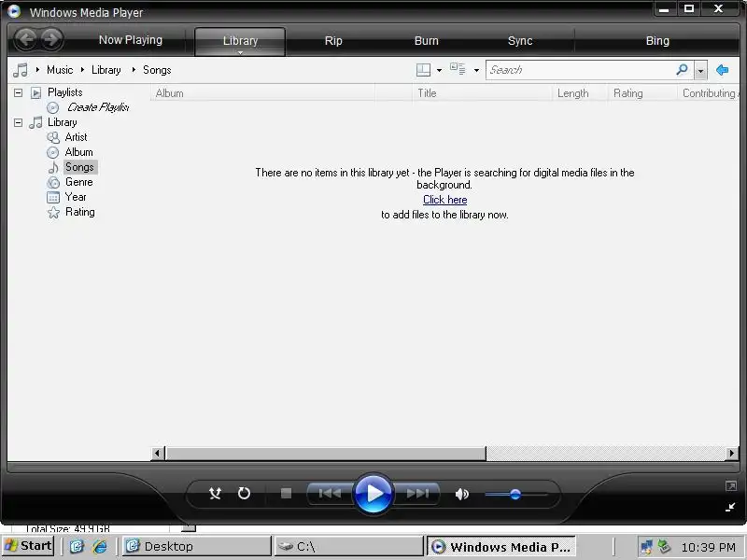Stop playback with the Stop button

(286, 494)
